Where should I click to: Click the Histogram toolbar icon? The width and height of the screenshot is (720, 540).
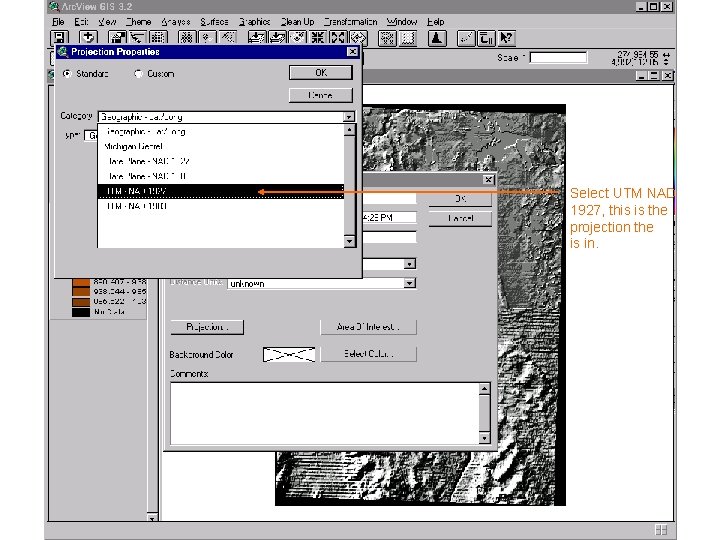437,38
